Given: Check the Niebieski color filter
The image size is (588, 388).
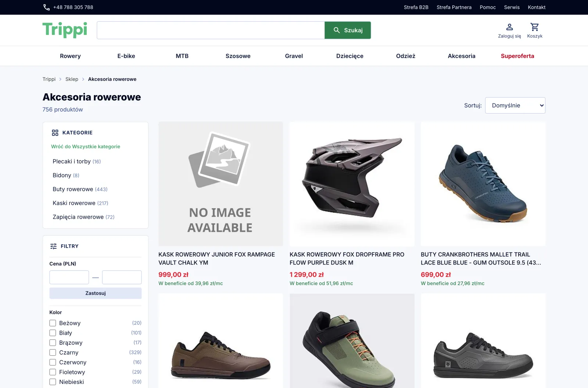Looking at the screenshot, I should 53,382.
